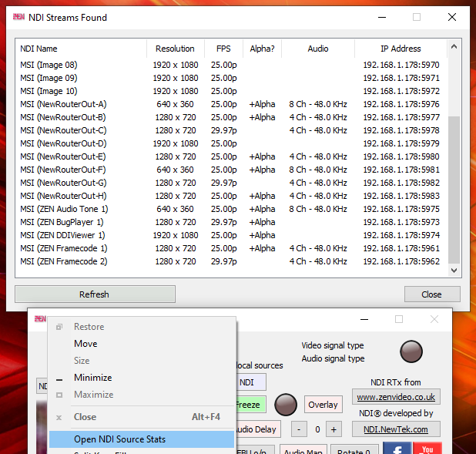Image resolution: width=476 pixels, height=454 pixels.
Task: Click scrollbar down arrow in streams list
Action: pyautogui.click(x=454, y=270)
